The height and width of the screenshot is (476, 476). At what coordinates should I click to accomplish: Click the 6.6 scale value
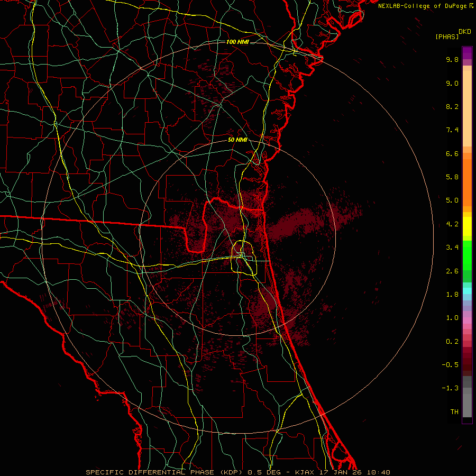tap(452, 153)
